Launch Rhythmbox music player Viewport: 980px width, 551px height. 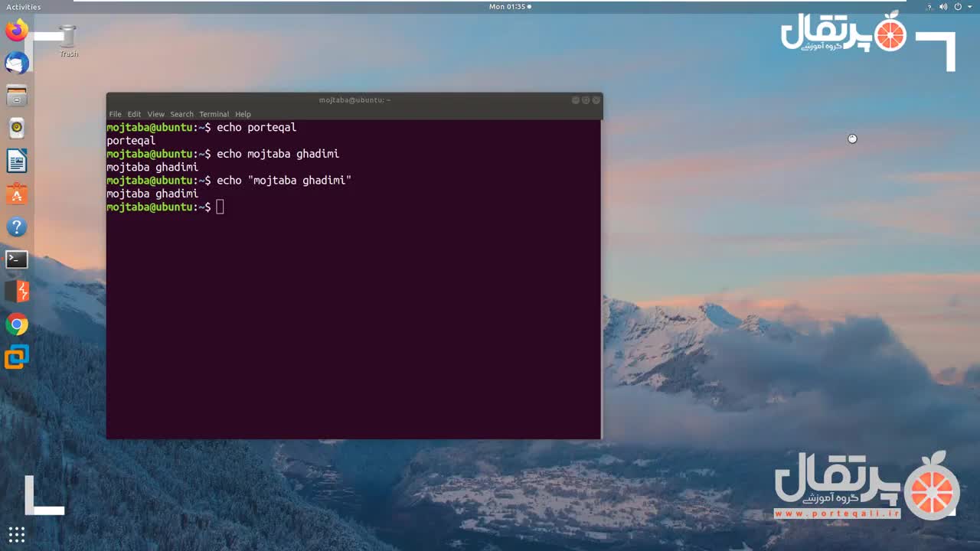pyautogui.click(x=17, y=129)
